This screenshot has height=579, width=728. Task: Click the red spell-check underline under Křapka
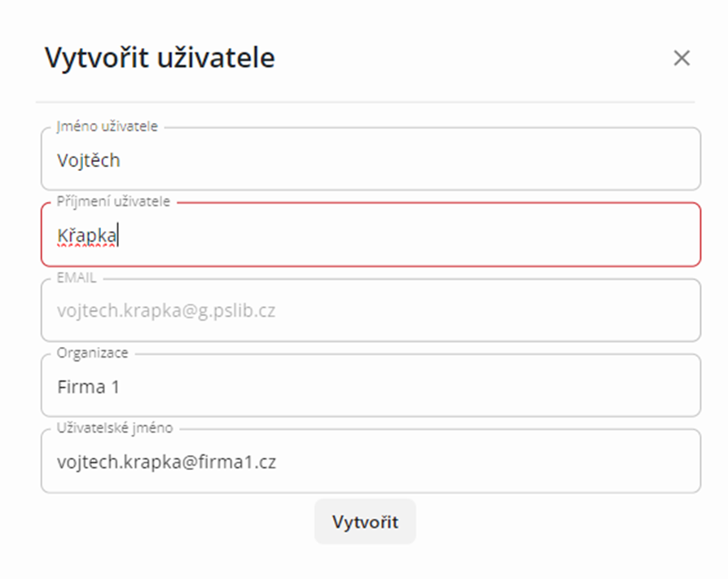(x=87, y=245)
